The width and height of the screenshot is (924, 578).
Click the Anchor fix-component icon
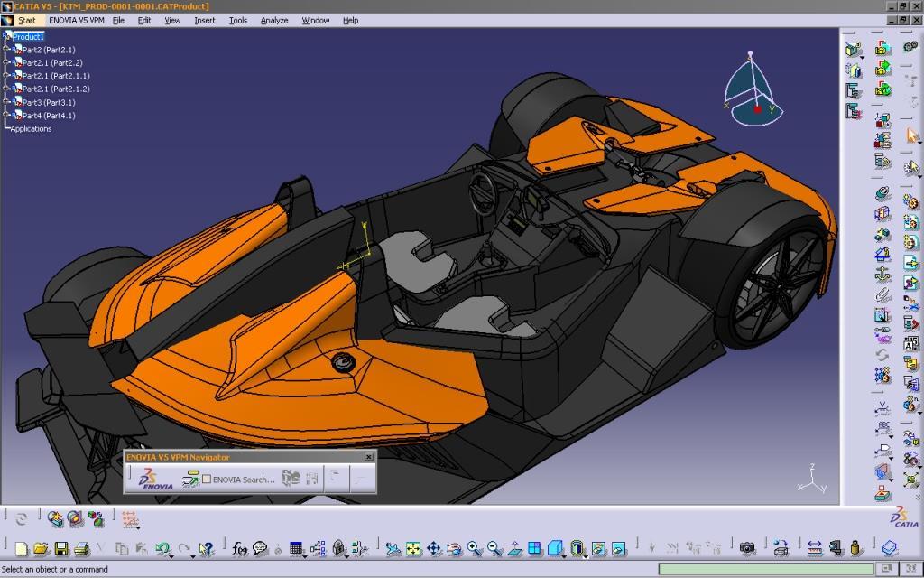[x=882, y=275]
